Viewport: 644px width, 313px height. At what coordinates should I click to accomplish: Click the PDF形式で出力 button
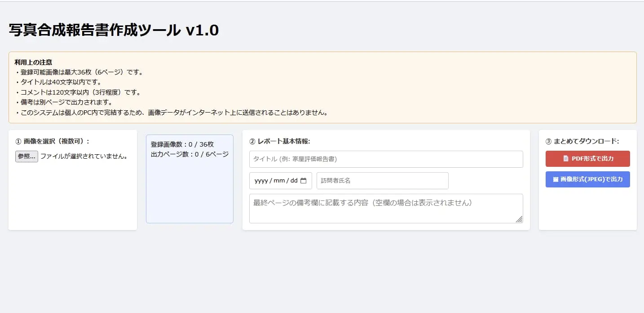[587, 159]
